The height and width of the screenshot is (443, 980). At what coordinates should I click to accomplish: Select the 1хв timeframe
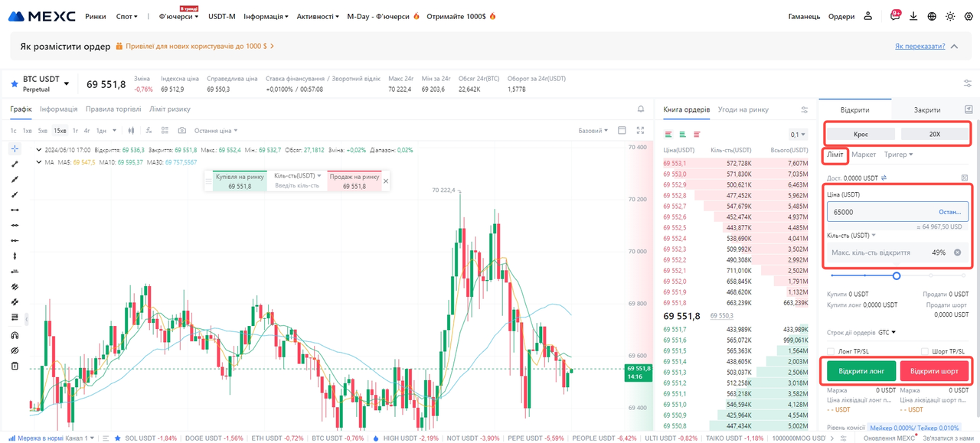[x=27, y=131]
